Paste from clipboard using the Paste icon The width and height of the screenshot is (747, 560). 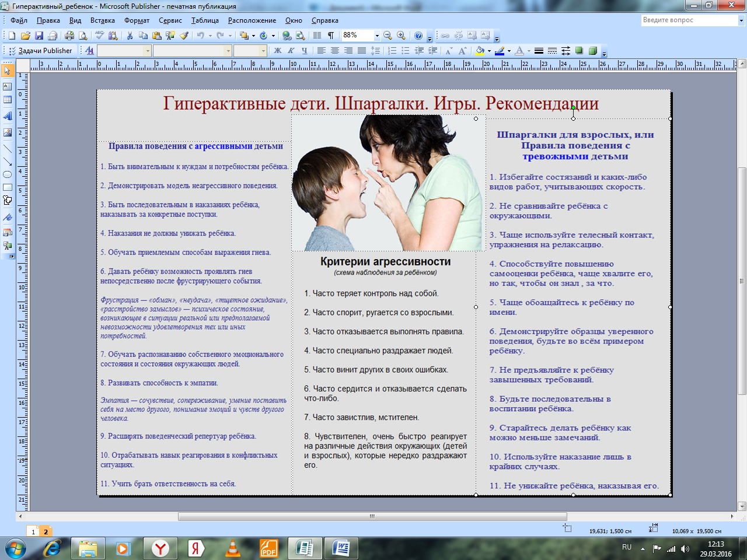[x=156, y=36]
